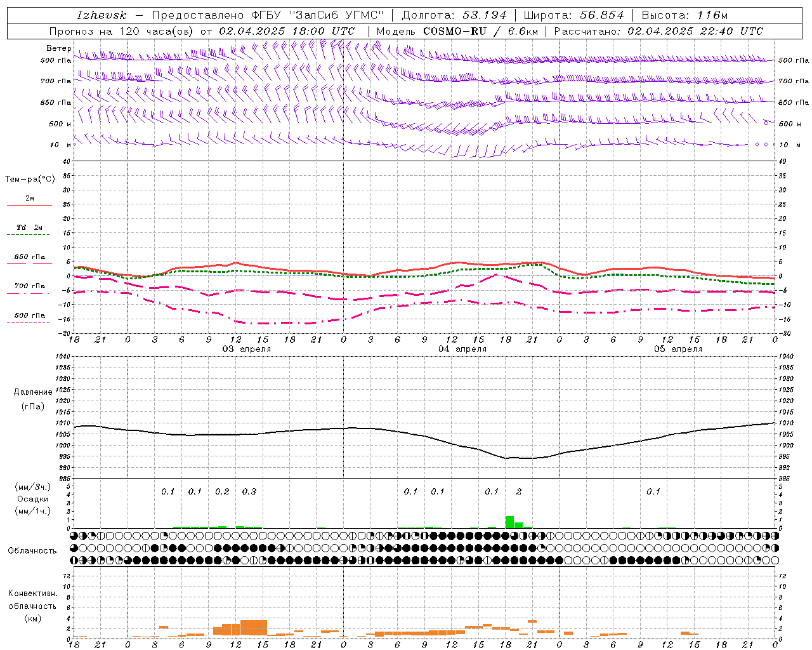The width and height of the screenshot is (812, 650).
Task: Select forecast start time 02.04.2025 18:00 UTC
Action: click(287, 31)
